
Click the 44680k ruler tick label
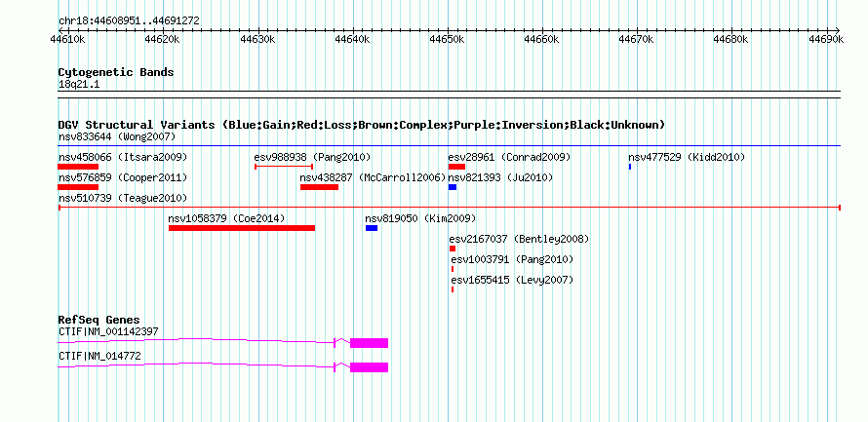click(731, 39)
